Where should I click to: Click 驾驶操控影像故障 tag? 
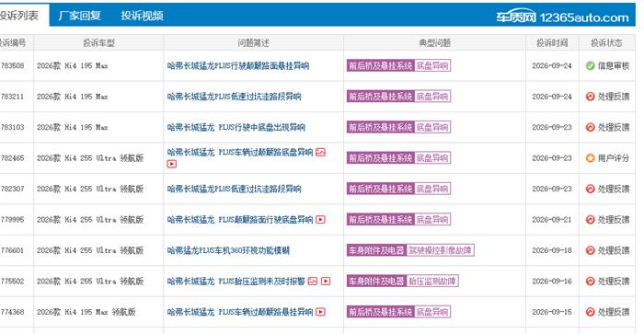441,250
